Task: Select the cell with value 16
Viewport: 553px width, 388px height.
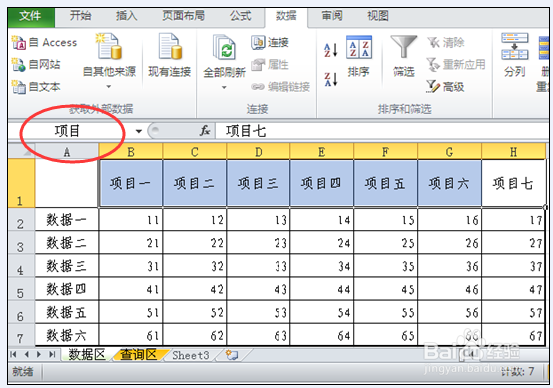Action: tap(449, 220)
